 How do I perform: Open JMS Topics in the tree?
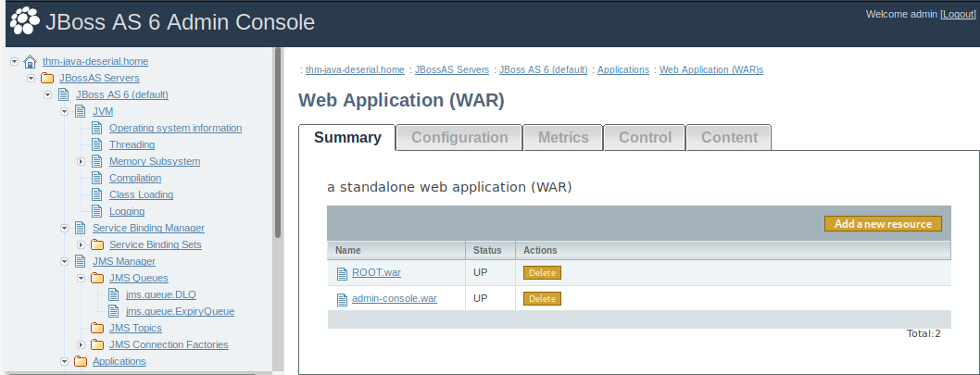click(135, 328)
